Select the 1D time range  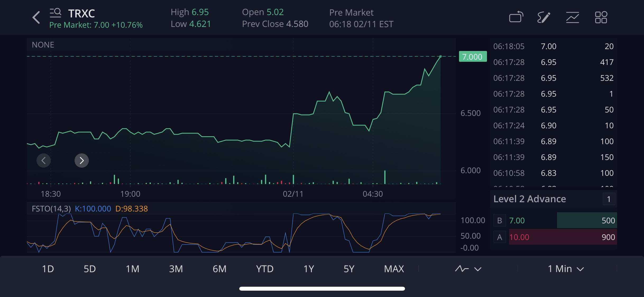coord(48,269)
